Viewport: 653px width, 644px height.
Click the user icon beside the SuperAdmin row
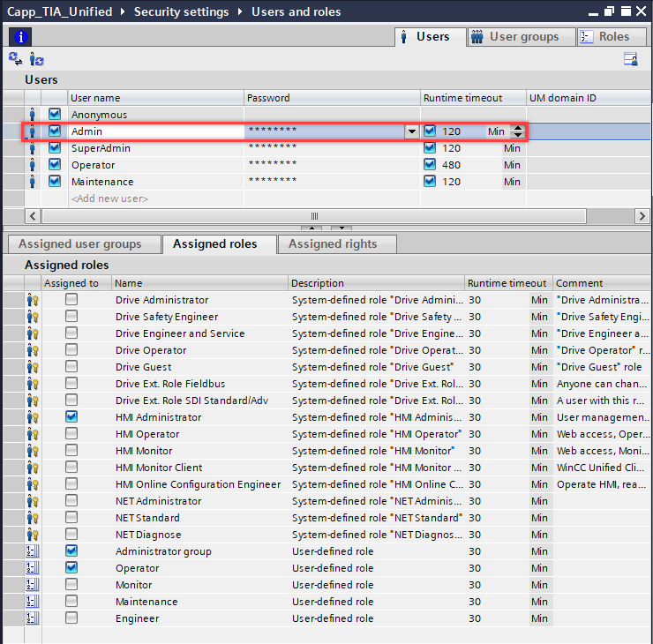coord(34,148)
